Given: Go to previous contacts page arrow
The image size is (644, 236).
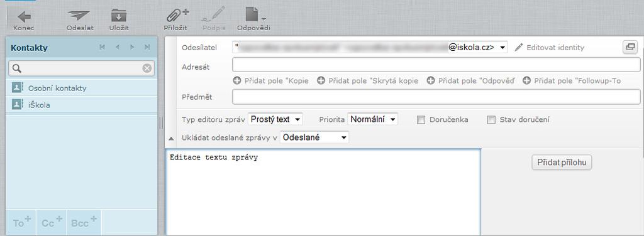Looking at the screenshot, I should (118, 48).
